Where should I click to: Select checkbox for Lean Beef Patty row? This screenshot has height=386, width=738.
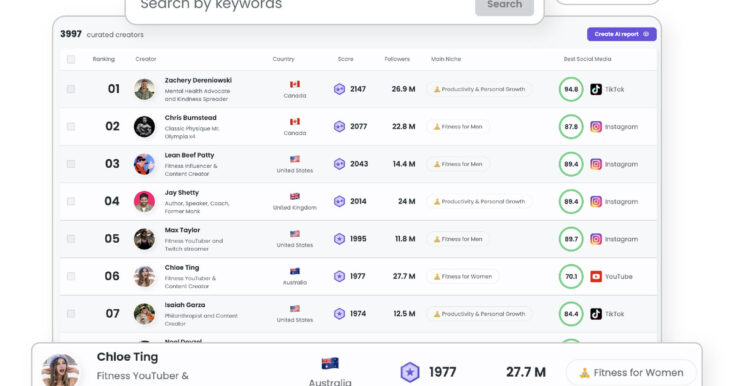pyautogui.click(x=71, y=164)
